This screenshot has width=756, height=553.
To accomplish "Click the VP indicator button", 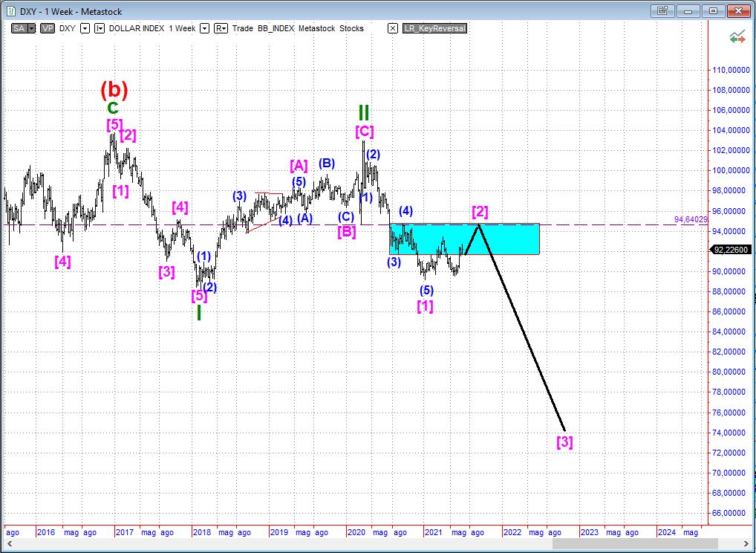I will (x=47, y=28).
